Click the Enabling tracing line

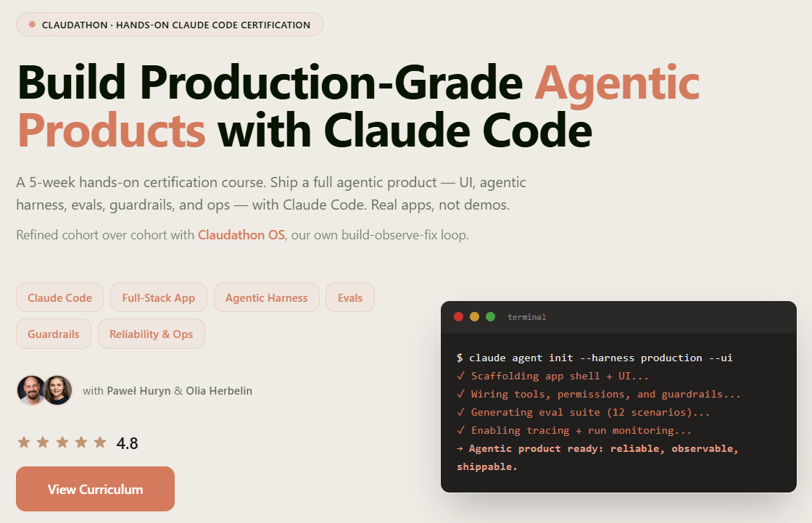(x=573, y=430)
